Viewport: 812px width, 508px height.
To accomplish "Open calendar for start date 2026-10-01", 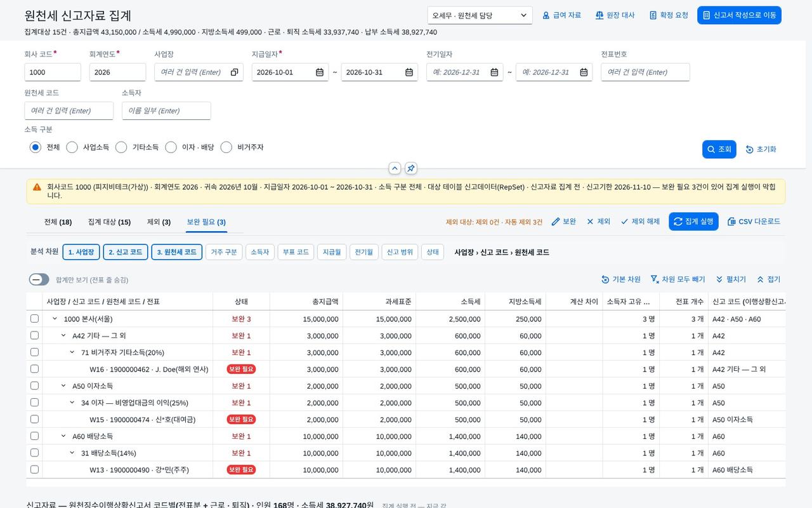I will pos(320,72).
